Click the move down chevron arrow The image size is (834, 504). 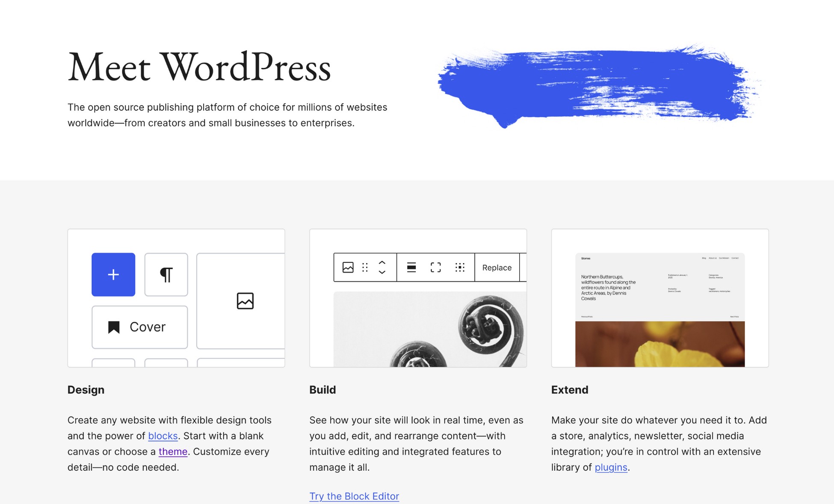point(382,272)
